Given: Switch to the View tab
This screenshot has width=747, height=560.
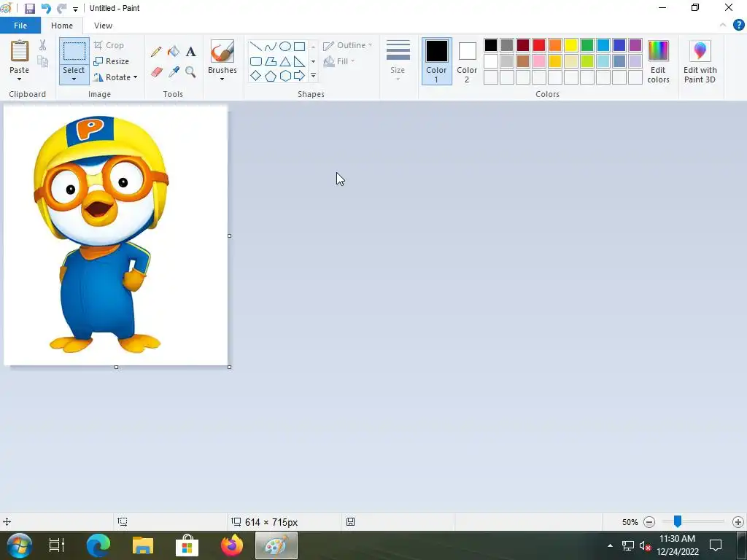Looking at the screenshot, I should click(x=103, y=26).
